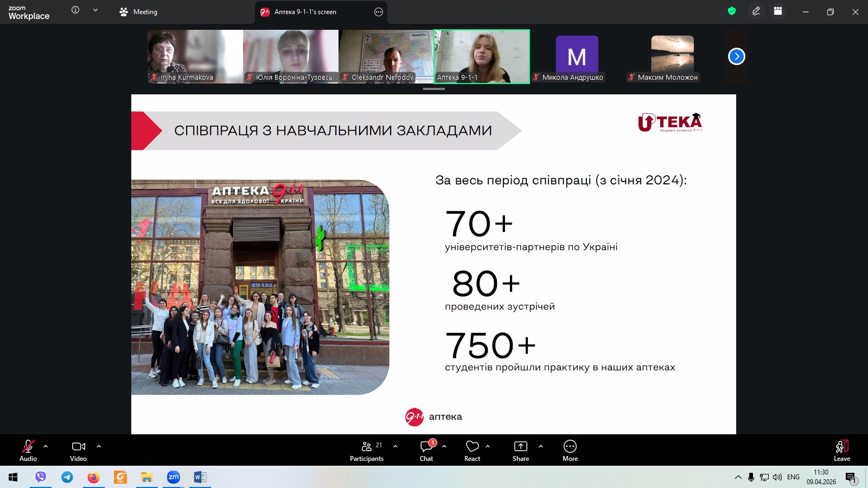Open the Participants panel
Viewport: 868px width, 488px height.
367,451
